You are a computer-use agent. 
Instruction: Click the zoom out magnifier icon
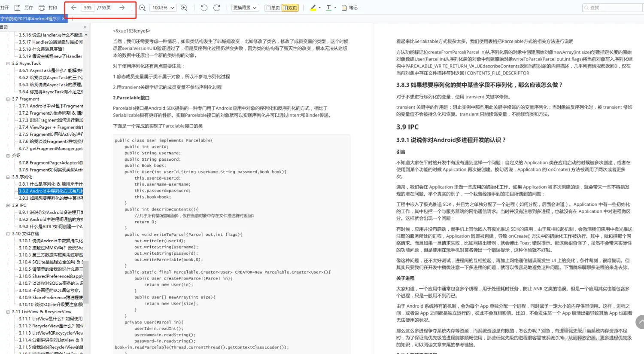[x=143, y=8]
